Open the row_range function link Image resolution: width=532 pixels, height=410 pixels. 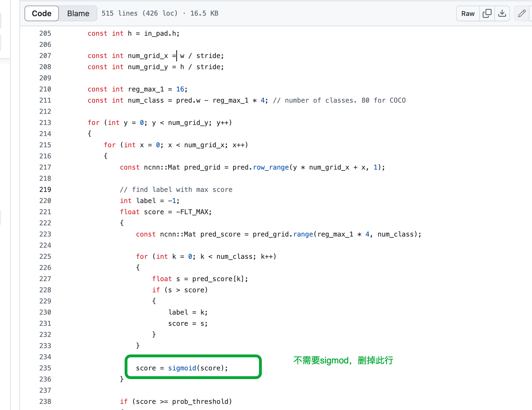tap(271, 167)
